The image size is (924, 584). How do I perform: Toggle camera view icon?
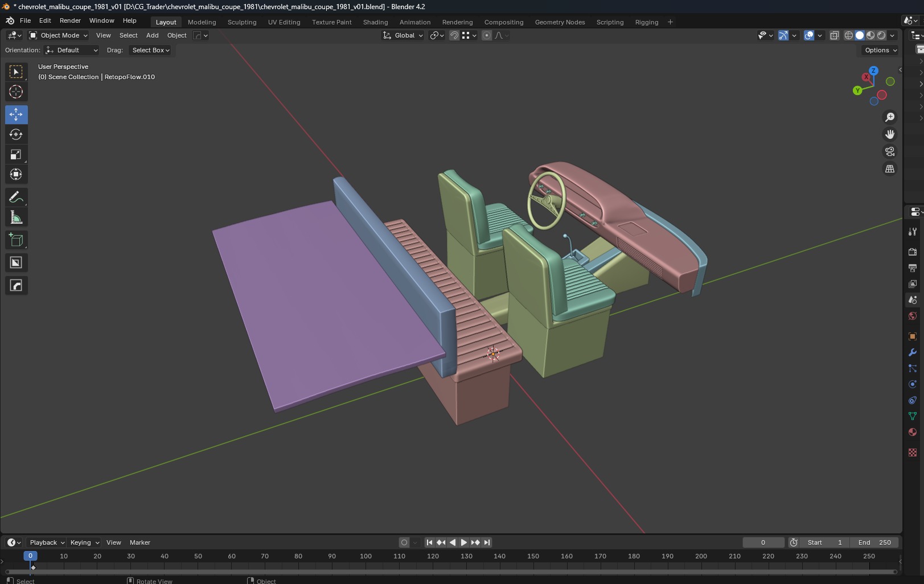tap(889, 151)
